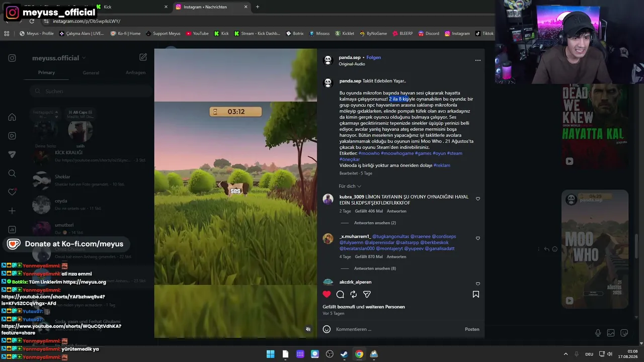
Task: Open the YouTube bookmark
Action: coord(197,34)
